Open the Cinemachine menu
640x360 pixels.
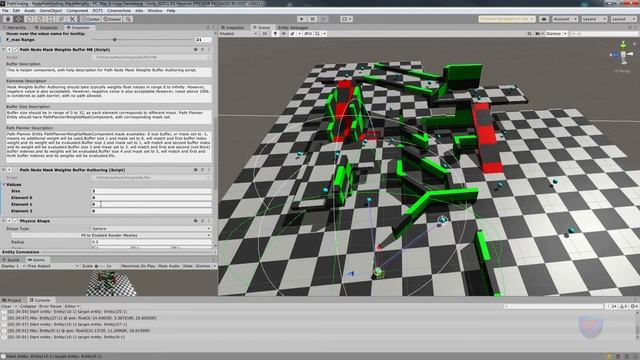119,11
